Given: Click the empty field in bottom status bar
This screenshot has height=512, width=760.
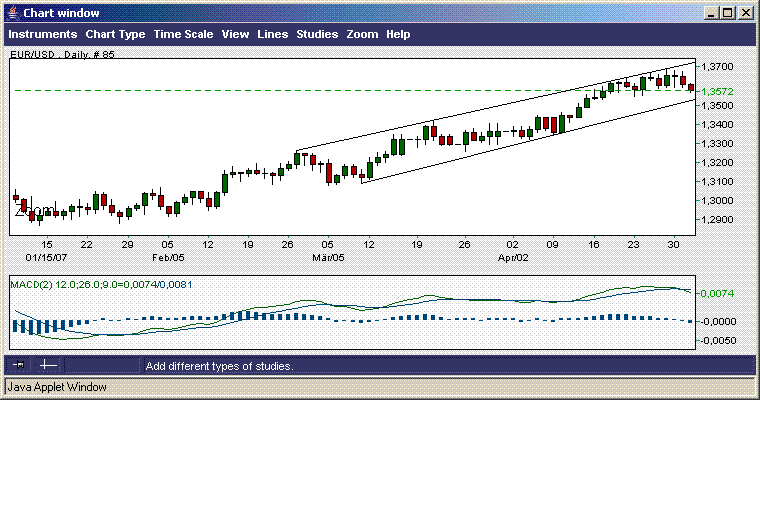Looking at the screenshot, I should 102,365.
